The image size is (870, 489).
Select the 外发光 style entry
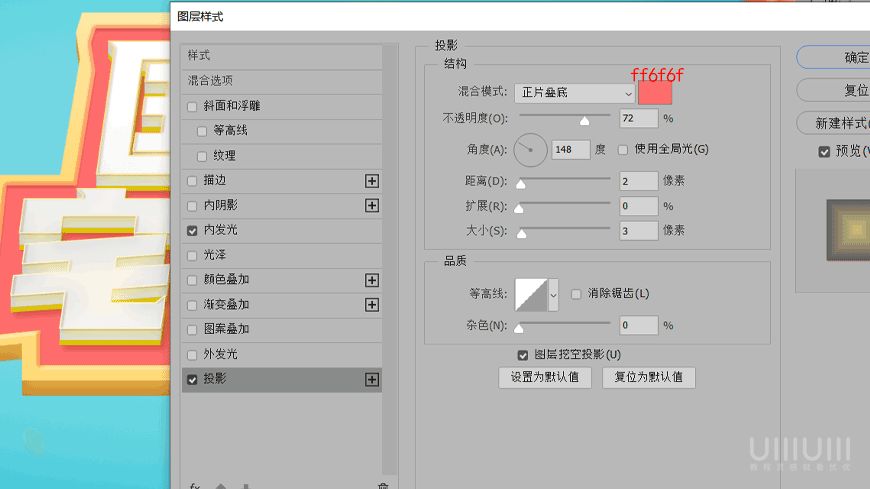pyautogui.click(x=281, y=354)
